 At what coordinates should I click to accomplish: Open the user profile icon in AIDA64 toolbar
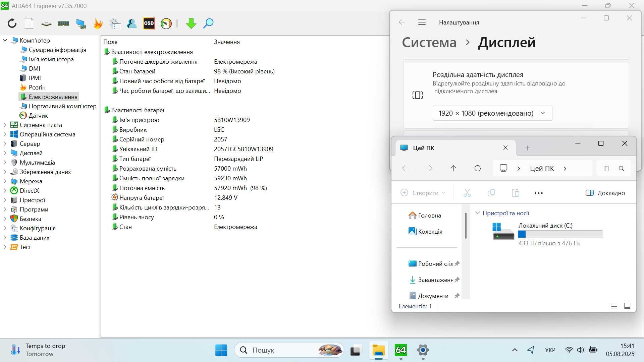pos(132,23)
